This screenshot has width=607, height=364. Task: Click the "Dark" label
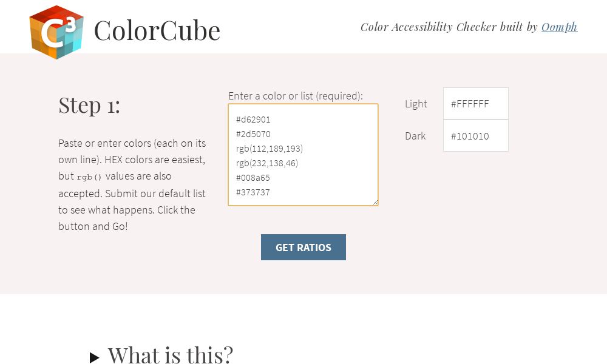click(x=415, y=136)
